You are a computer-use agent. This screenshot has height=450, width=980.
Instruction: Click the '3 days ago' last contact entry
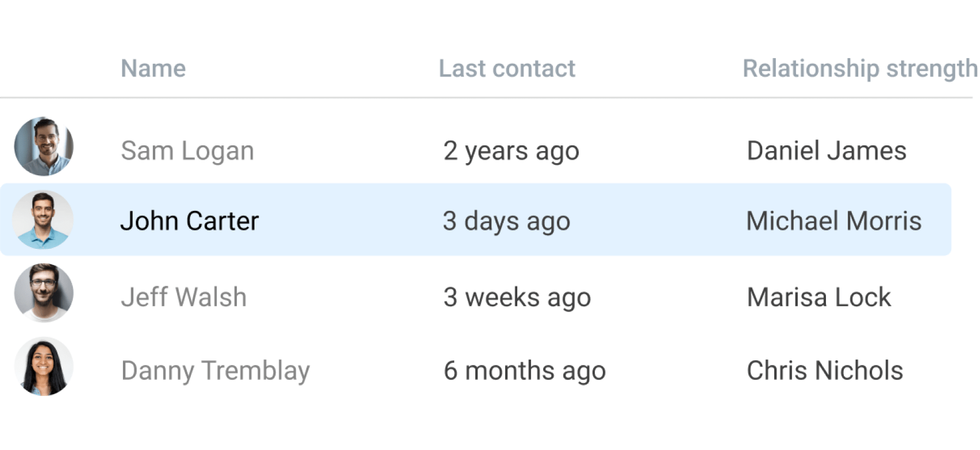pos(506,221)
